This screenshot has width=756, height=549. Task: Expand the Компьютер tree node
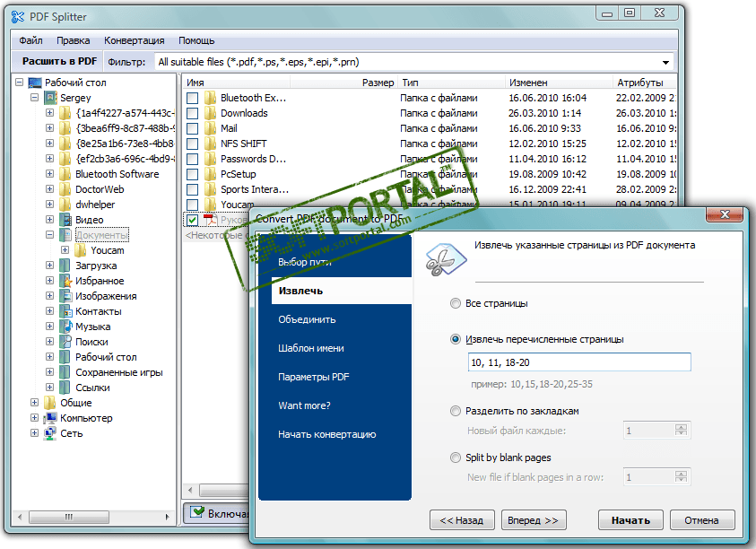(34, 418)
